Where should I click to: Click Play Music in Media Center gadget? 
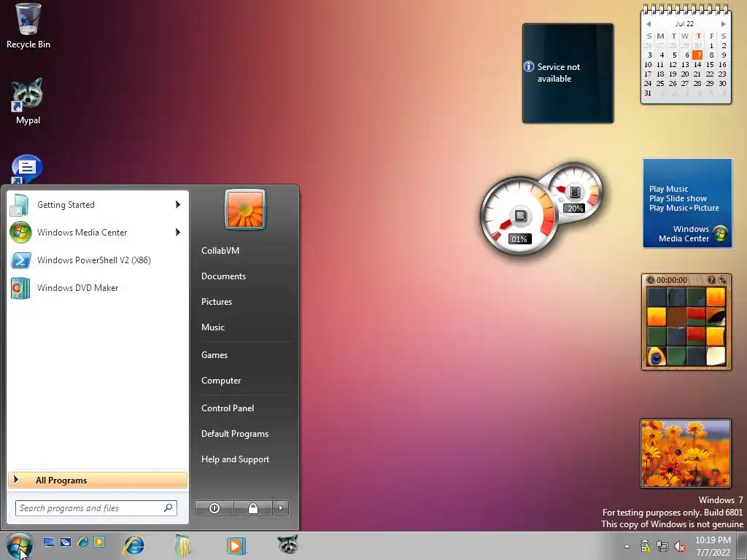668,189
